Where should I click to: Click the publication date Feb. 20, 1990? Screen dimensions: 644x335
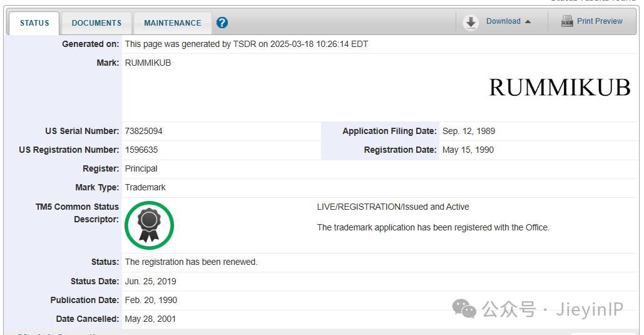click(x=151, y=300)
